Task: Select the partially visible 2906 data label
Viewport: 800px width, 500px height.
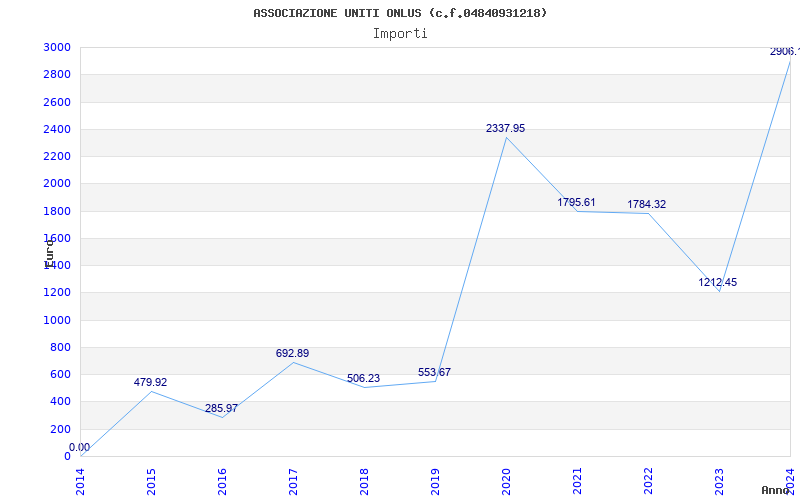Action: click(785, 52)
